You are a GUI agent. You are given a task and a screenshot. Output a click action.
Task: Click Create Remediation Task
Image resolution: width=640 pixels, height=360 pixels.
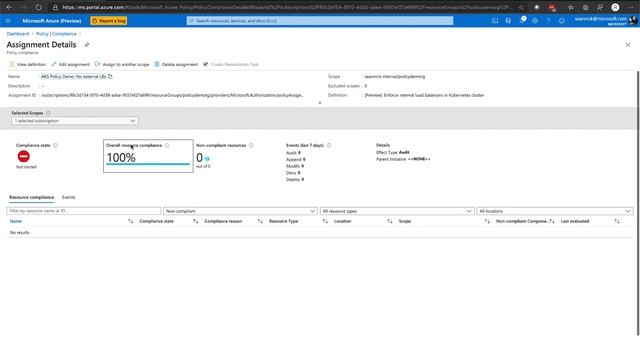(231, 64)
